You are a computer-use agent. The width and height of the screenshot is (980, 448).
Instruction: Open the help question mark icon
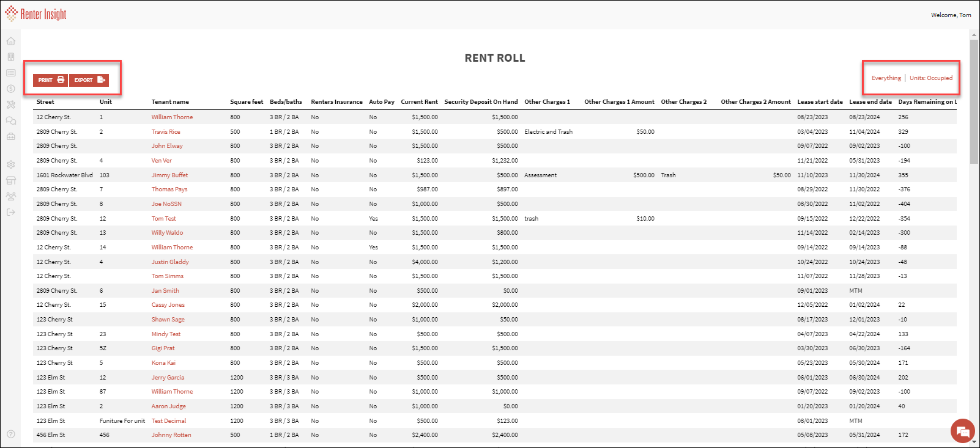point(11,434)
